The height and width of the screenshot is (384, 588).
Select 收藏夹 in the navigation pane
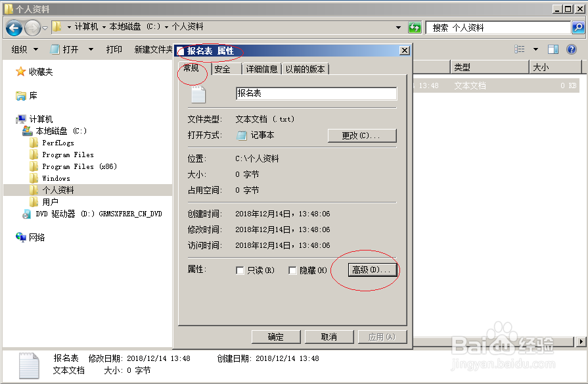pos(41,72)
